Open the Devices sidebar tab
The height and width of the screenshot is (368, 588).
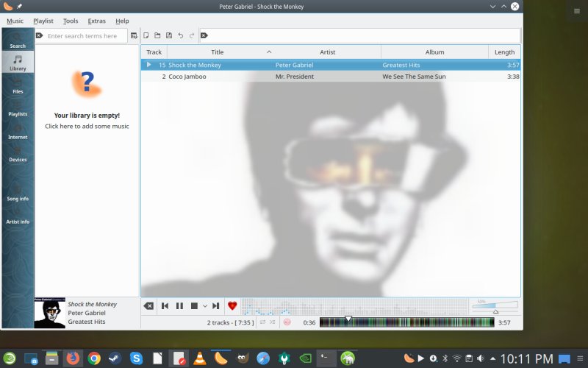(18, 154)
